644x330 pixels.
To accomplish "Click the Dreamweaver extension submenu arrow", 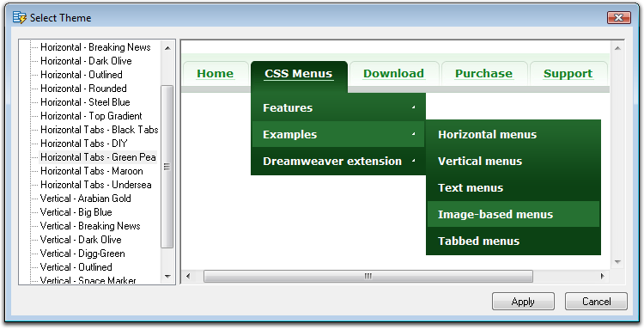I will [414, 161].
